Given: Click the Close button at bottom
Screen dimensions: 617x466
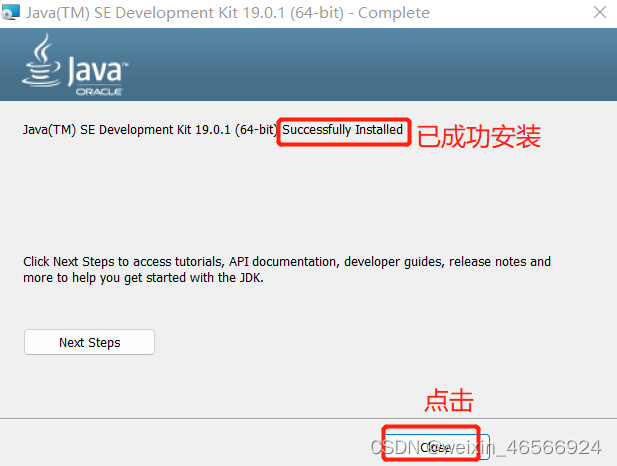Looking at the screenshot, I should (x=436, y=447).
